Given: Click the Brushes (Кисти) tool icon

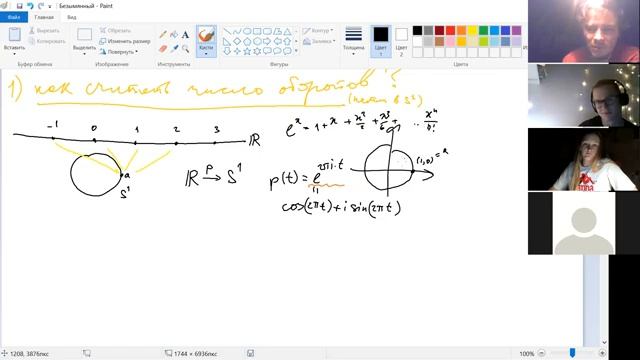Looking at the screenshot, I should (206, 35).
